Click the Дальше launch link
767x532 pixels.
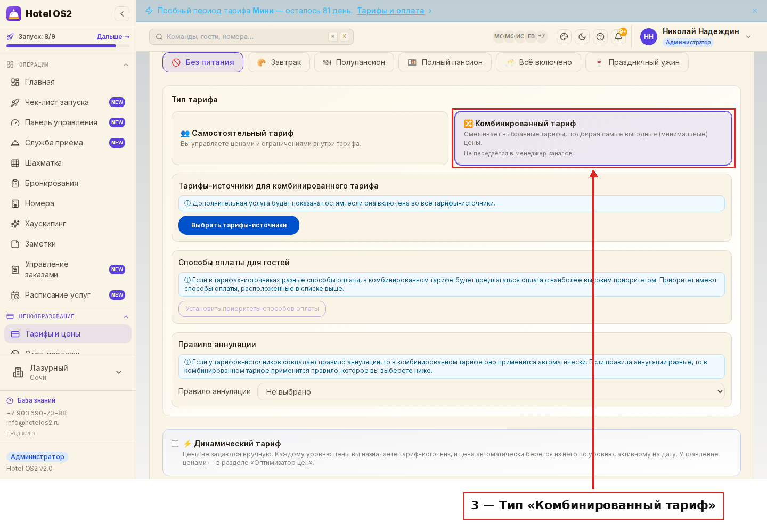pyautogui.click(x=113, y=37)
